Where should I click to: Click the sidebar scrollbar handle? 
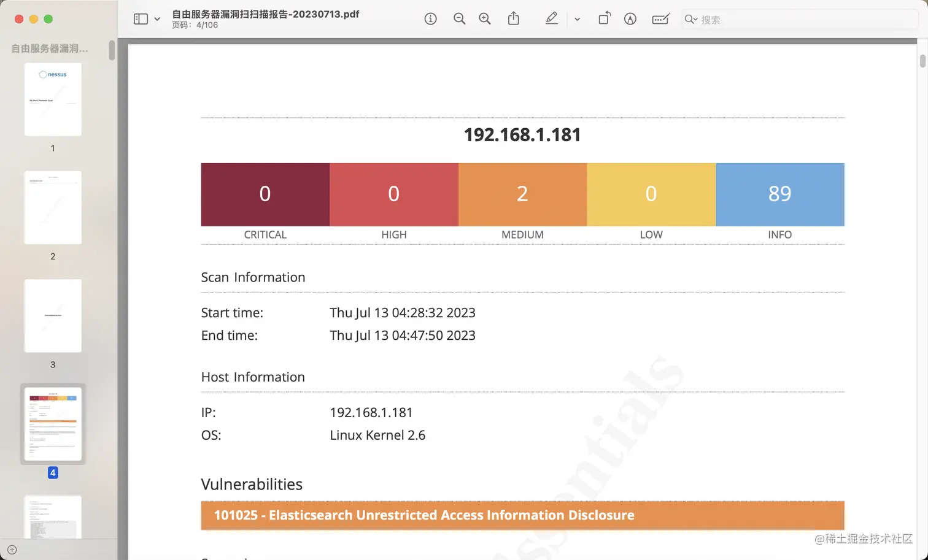click(112, 50)
